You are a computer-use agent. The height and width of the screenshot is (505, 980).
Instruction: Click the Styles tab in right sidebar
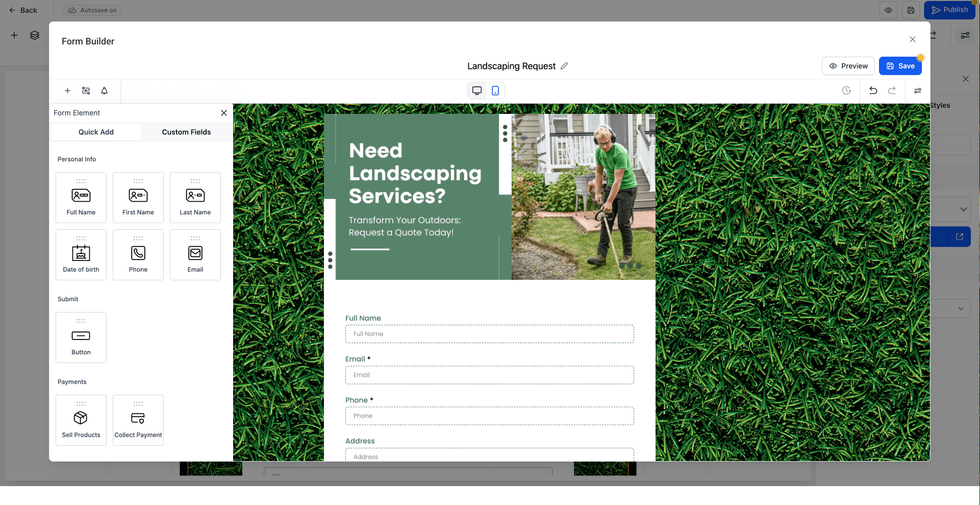click(940, 105)
